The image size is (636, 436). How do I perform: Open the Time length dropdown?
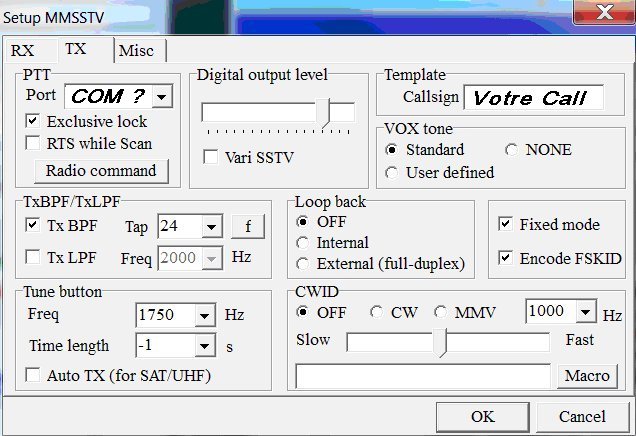(x=205, y=346)
